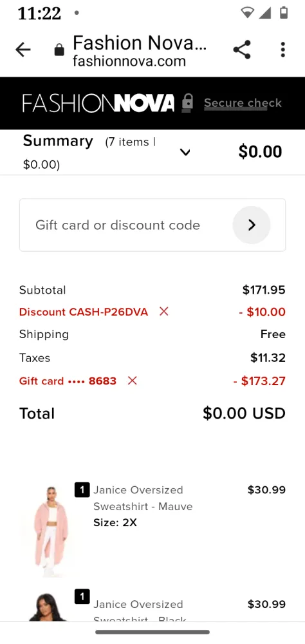
Task: Open the three-dot browser menu
Action: point(282,50)
